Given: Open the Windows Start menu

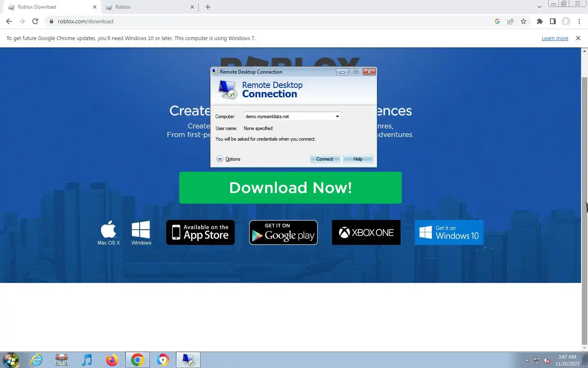Looking at the screenshot, I should pyautogui.click(x=11, y=360).
